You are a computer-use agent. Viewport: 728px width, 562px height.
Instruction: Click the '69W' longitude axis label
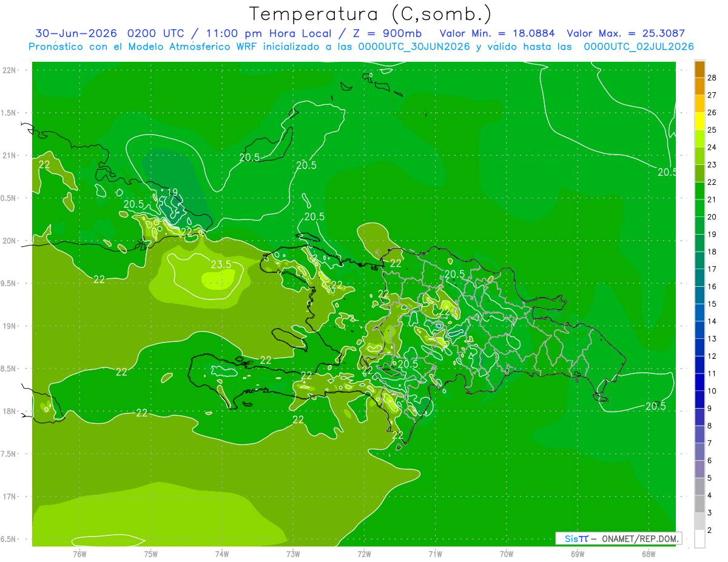(578, 554)
